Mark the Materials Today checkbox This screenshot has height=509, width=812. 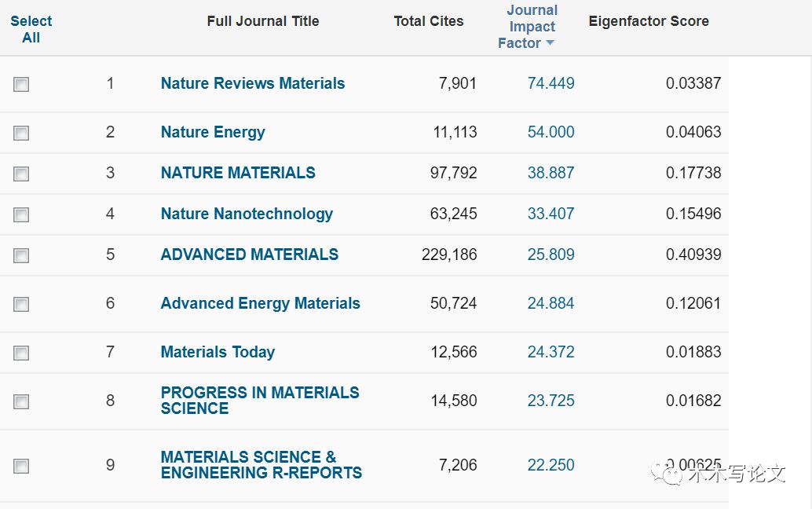click(21, 353)
